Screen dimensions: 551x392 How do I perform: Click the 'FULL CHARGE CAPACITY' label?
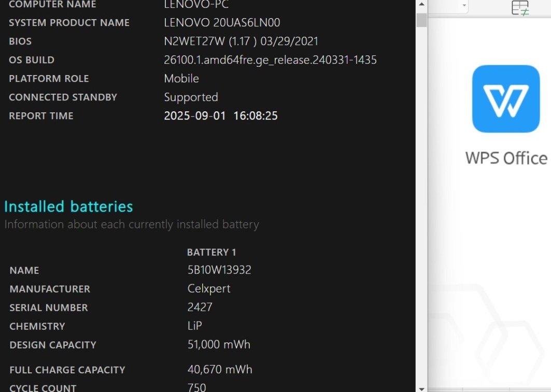pyautogui.click(x=67, y=370)
